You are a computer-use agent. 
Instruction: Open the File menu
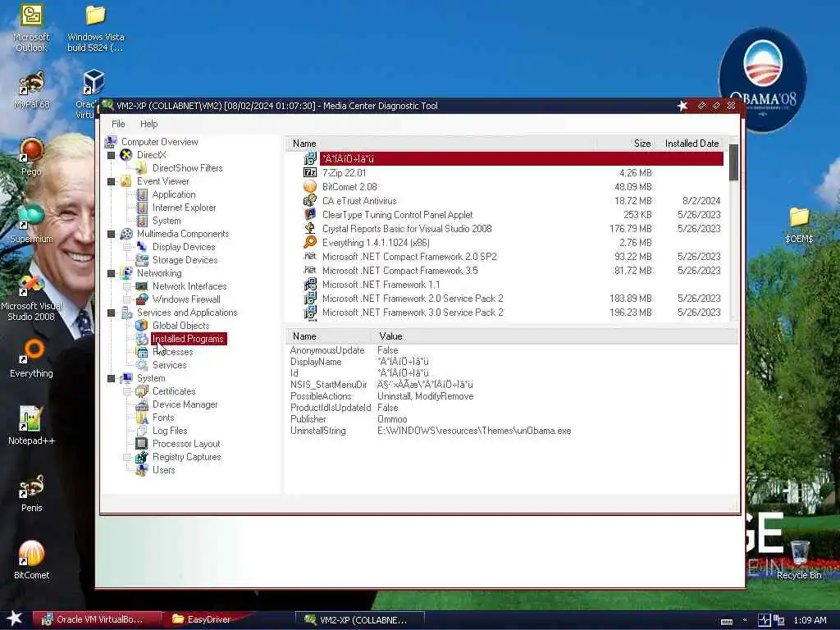118,124
